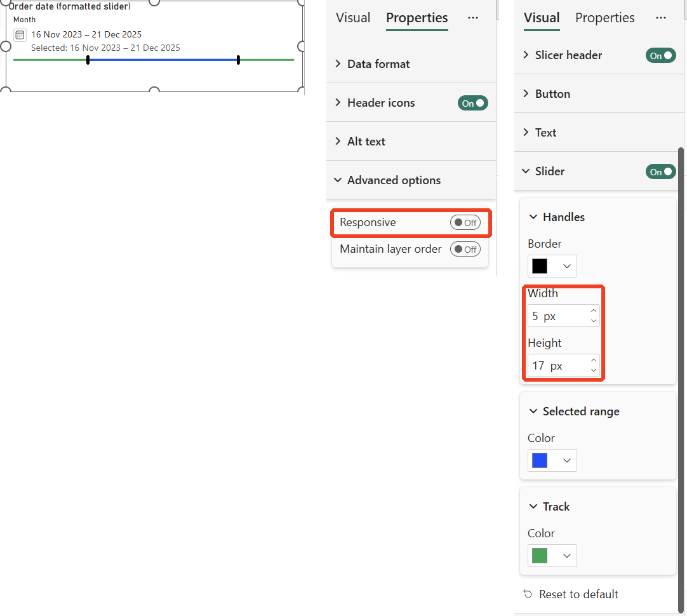Decrease handle Height with down arrow
This screenshot has width=687, height=616.
click(593, 370)
